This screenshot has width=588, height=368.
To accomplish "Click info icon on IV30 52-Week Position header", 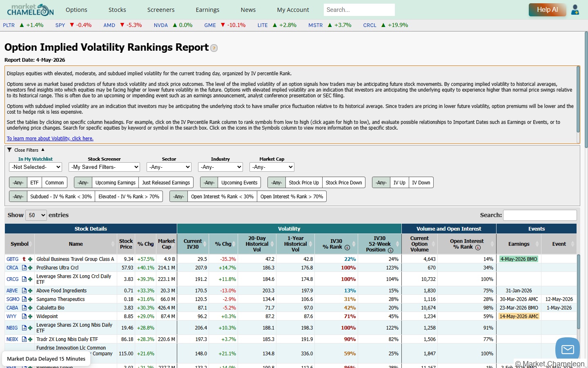I will point(390,250).
